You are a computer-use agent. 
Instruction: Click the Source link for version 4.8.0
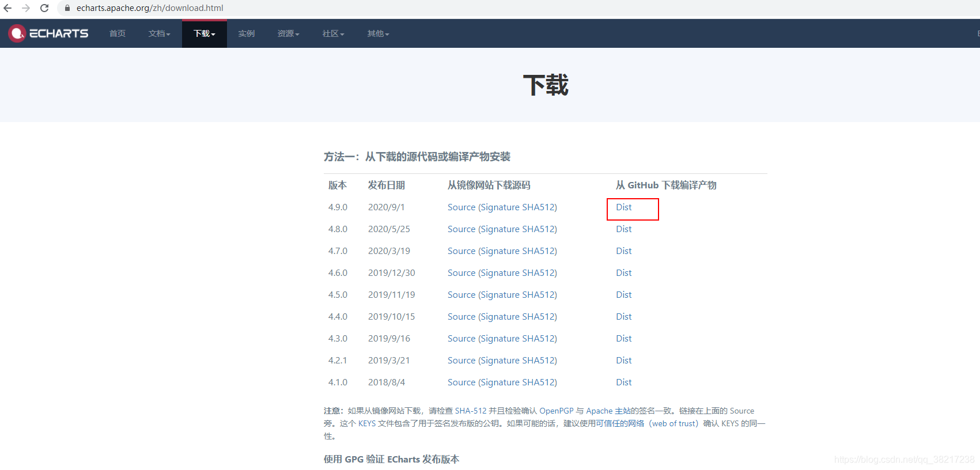click(461, 229)
